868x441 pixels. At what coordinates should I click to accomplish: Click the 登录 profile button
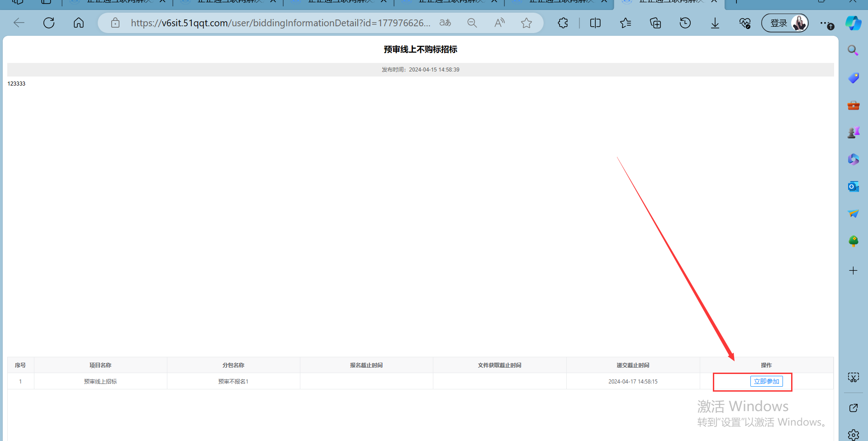pyautogui.click(x=785, y=23)
